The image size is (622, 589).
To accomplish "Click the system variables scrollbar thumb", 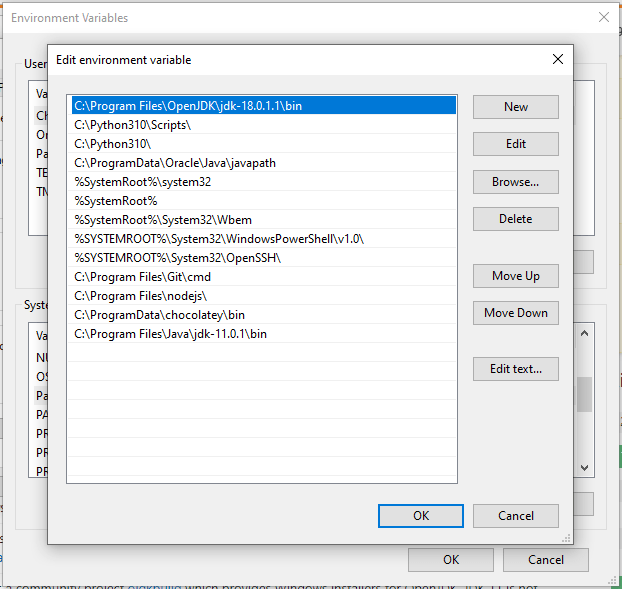I will (584, 394).
